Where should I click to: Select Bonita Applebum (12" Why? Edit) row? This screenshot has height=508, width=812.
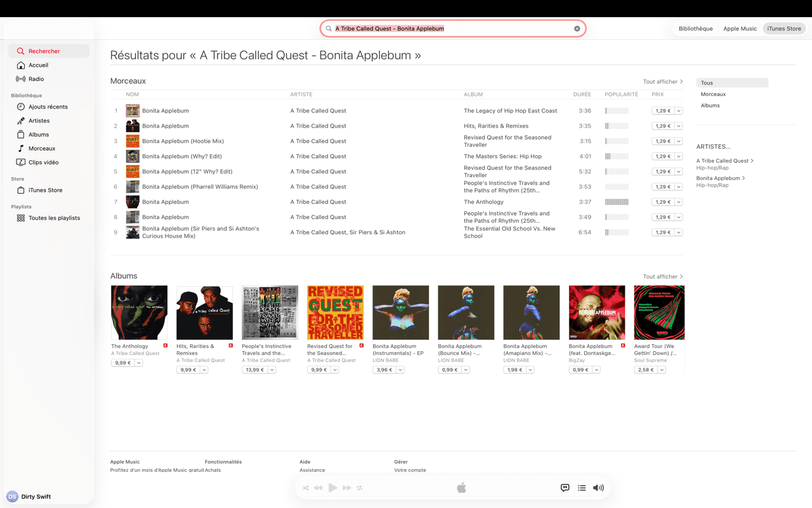tap(397, 171)
